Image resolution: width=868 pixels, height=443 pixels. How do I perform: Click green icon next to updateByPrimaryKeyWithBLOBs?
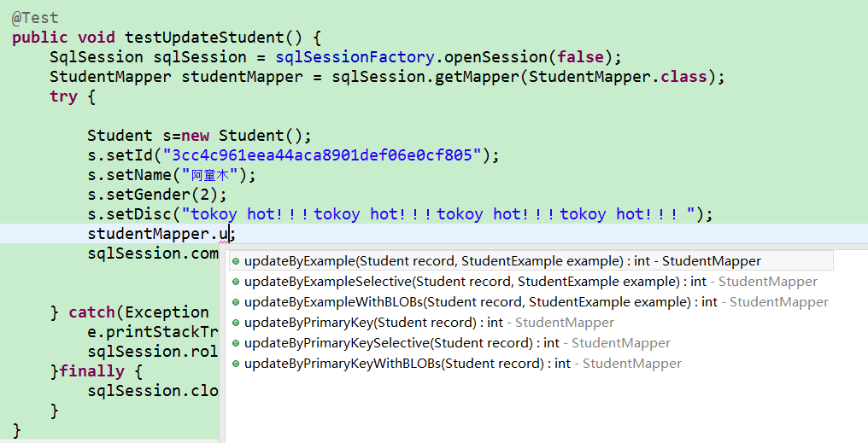coord(236,364)
